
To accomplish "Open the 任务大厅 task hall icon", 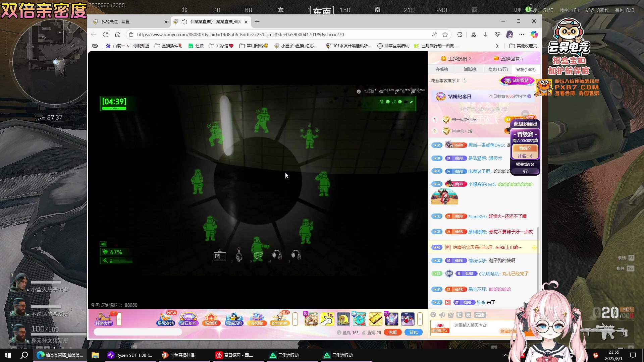I will 103,319.
